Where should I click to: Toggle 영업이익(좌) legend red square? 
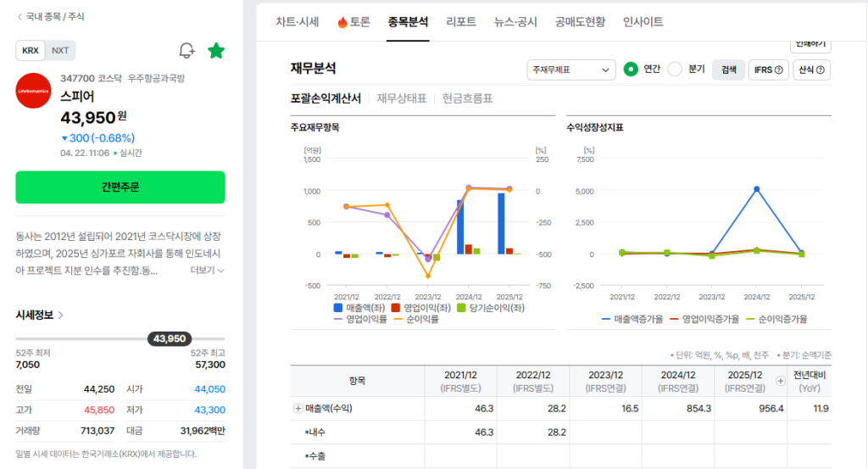point(395,308)
